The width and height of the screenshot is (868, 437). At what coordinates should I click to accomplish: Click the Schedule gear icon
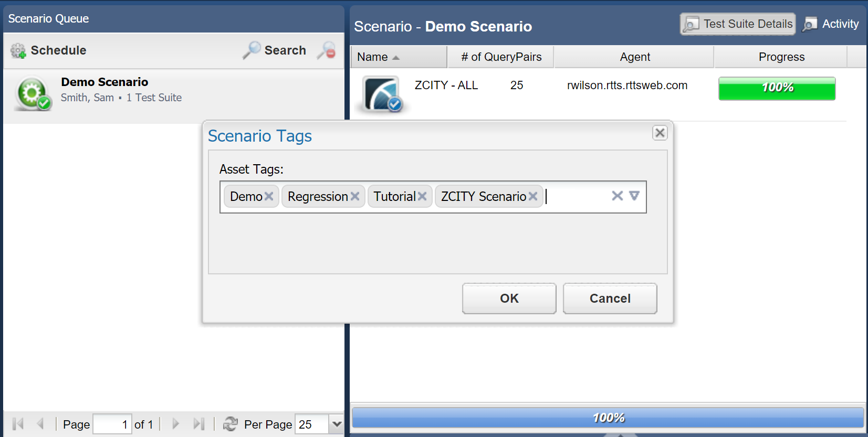tap(18, 50)
